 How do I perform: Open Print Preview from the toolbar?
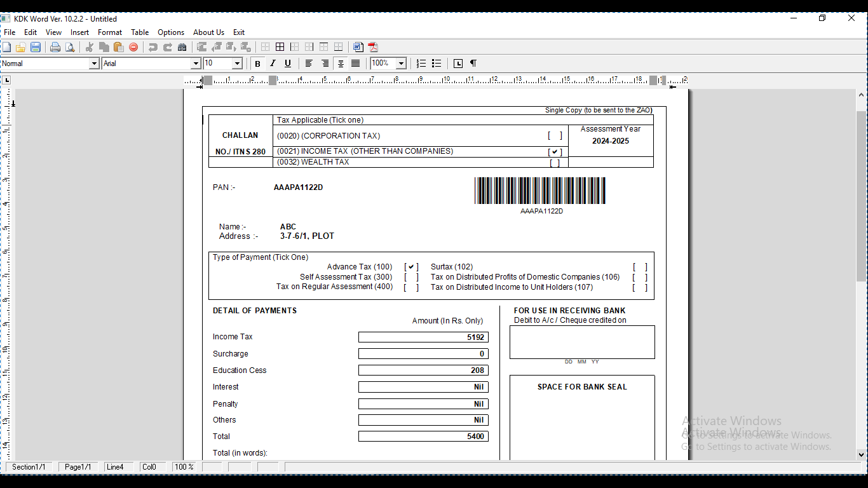click(x=70, y=47)
